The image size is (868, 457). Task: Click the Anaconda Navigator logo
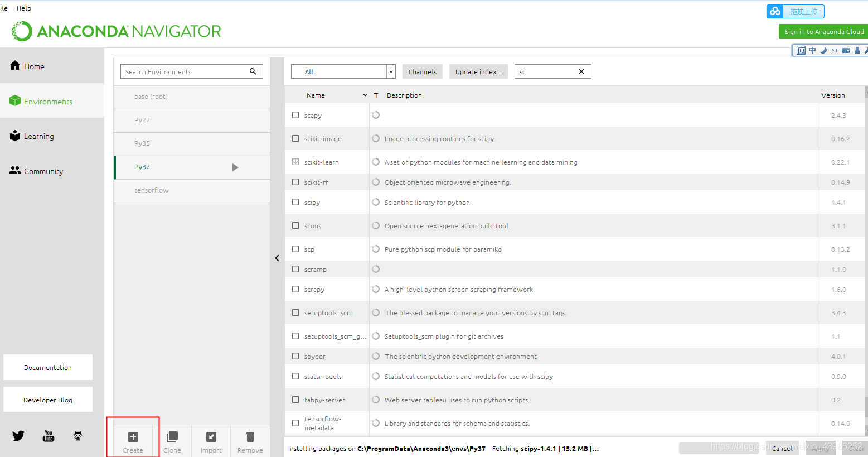pyautogui.click(x=117, y=31)
